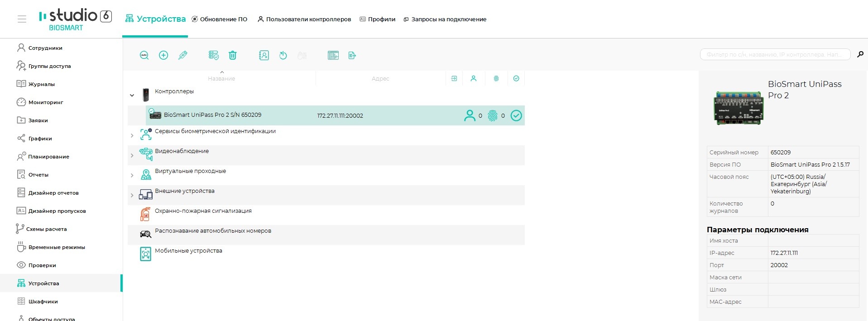This screenshot has width=868, height=321.
Task: Click the entry arrow column header icon
Action: [454, 78]
